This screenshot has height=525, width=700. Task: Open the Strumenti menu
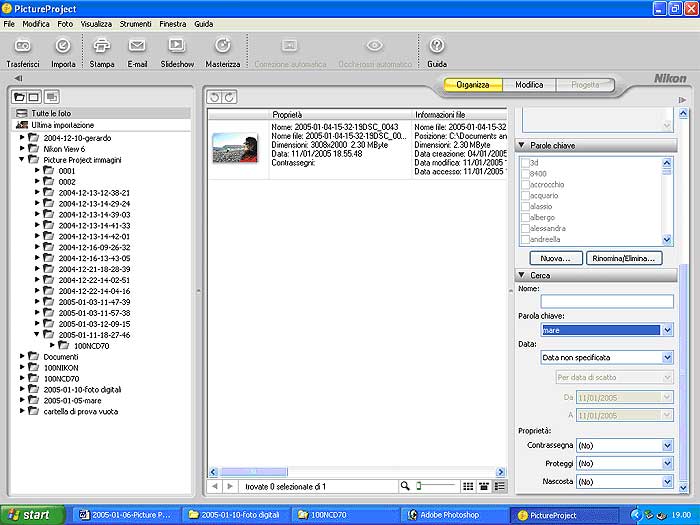(x=135, y=24)
